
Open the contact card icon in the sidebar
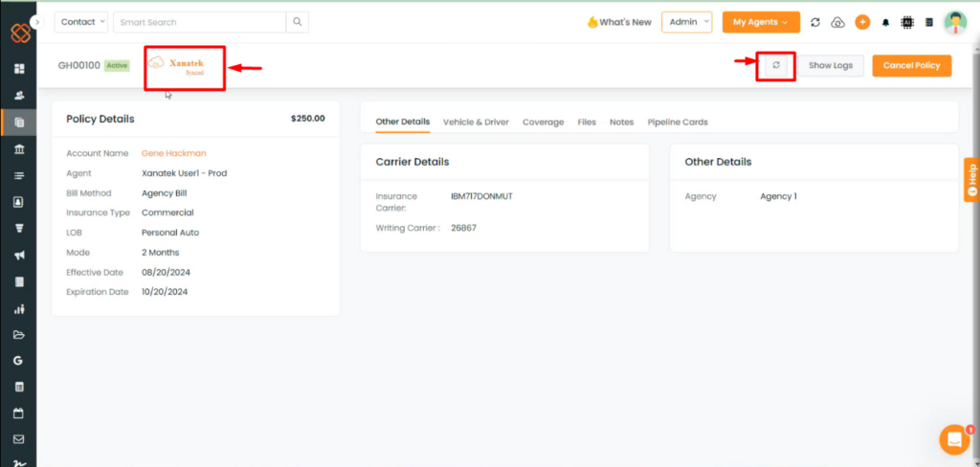click(19, 202)
